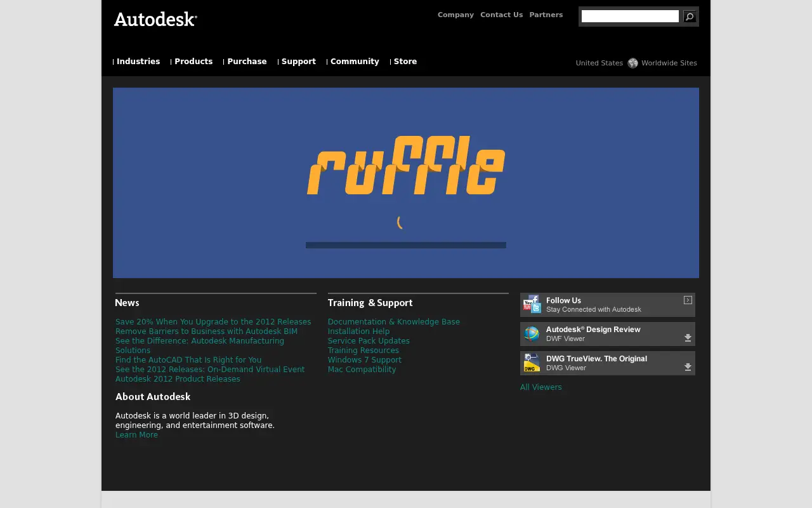Open Documentation & Knowledge Base link
Screen dimensions: 812x508
click(x=394, y=322)
